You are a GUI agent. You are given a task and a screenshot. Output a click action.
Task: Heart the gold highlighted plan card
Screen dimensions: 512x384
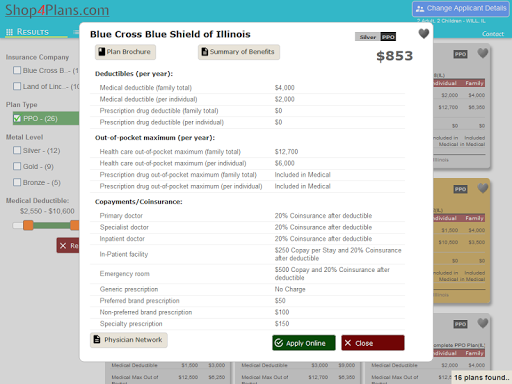click(483, 188)
